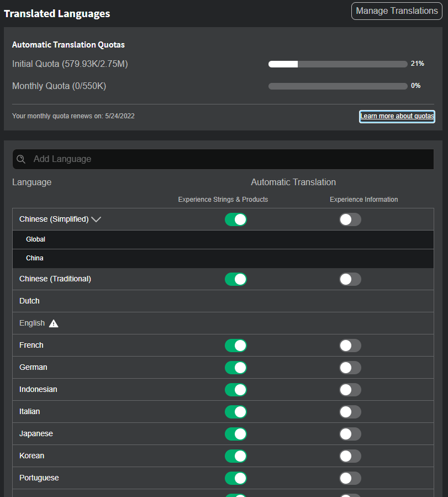Image resolution: width=448 pixels, height=497 pixels.
Task: Enable German Experience Information translation
Action: [x=350, y=368]
